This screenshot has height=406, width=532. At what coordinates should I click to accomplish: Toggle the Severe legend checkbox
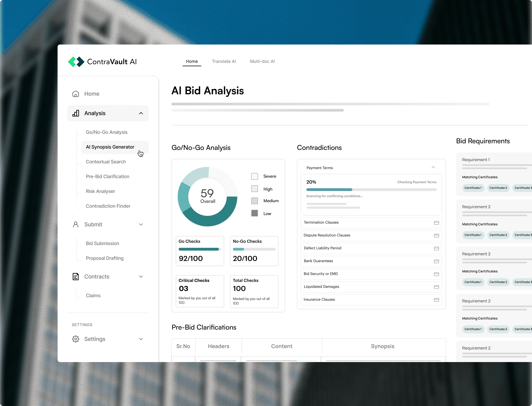pyautogui.click(x=254, y=176)
